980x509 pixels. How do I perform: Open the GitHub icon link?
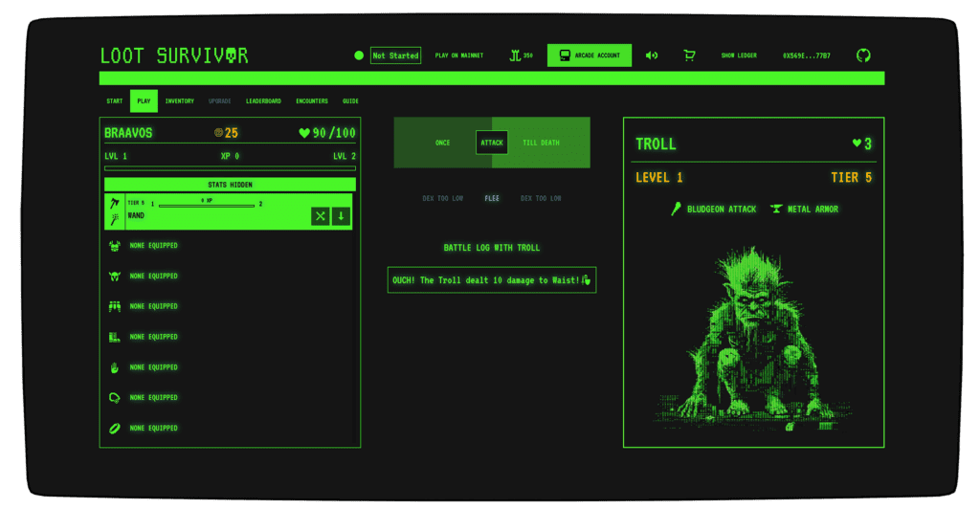pos(863,55)
